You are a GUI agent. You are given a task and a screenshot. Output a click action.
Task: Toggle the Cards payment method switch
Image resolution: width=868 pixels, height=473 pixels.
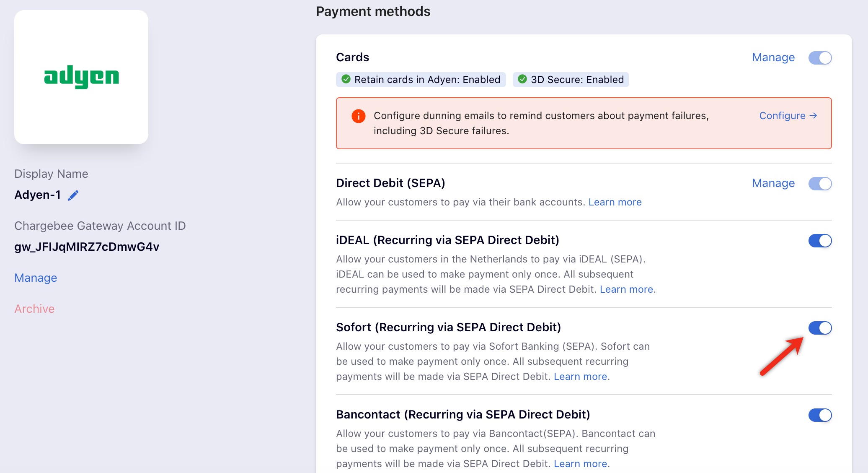click(820, 58)
